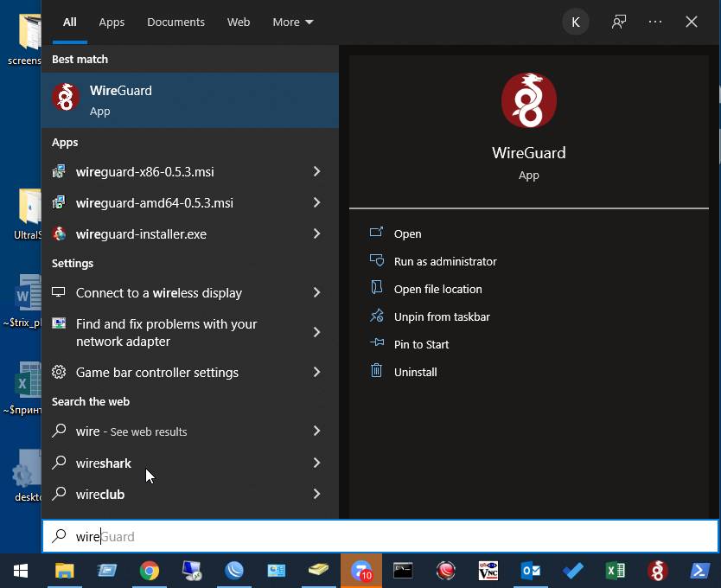Screen dimensions: 721x588
Task: Switch to the All search tab
Action: coord(69,22)
